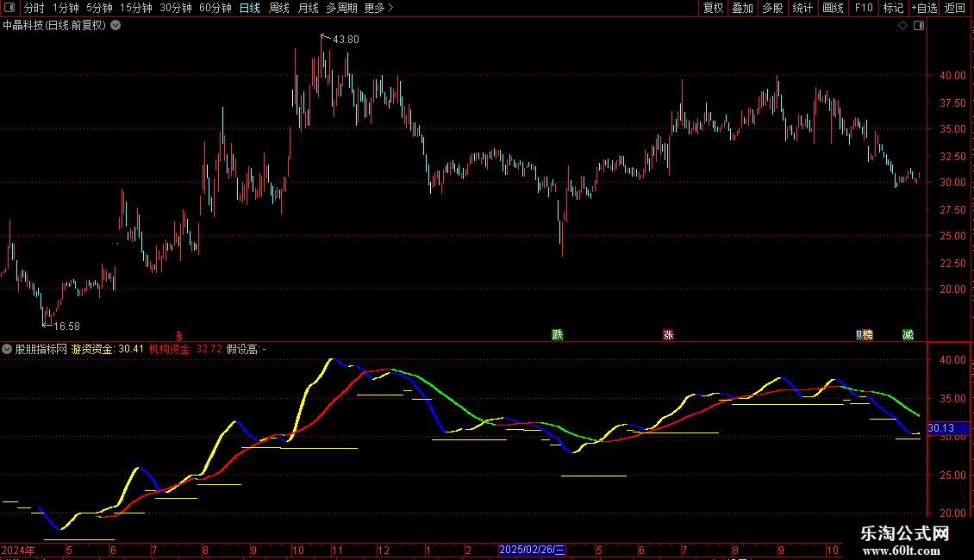Click the green 跌 event marker

[x=558, y=335]
